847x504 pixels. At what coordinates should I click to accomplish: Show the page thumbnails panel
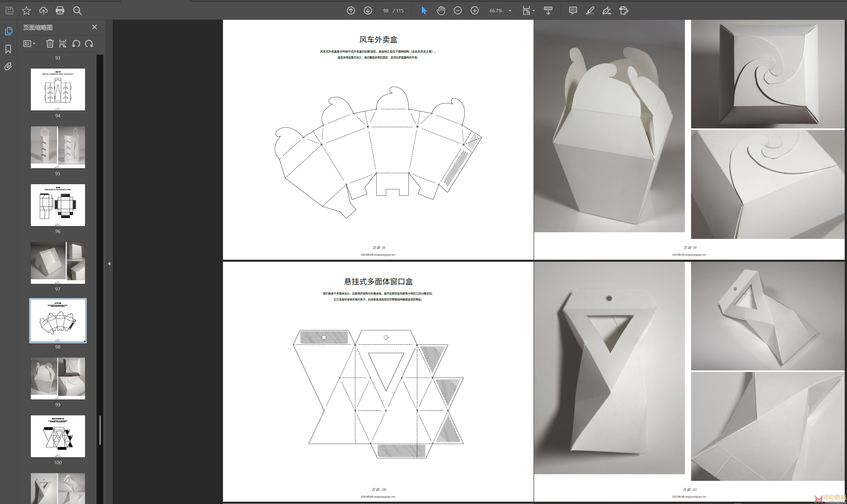coord(8,31)
